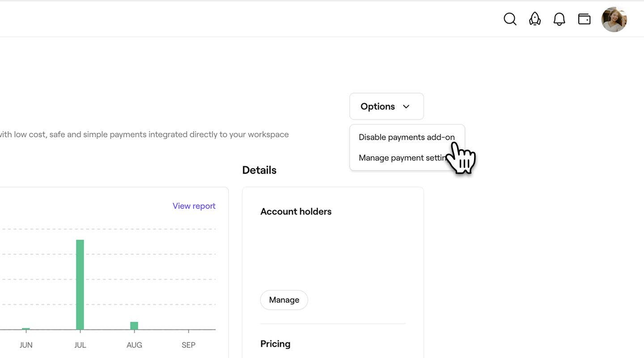
Task: Click the Account holders section title
Action: coord(296,210)
